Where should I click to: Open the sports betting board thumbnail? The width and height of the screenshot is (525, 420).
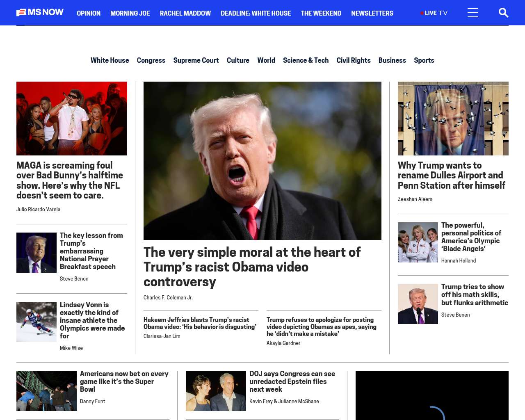click(x=46, y=391)
